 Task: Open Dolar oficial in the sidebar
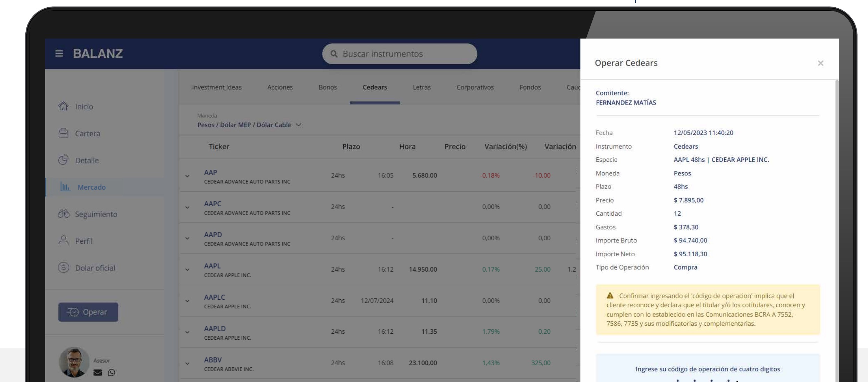coord(95,268)
